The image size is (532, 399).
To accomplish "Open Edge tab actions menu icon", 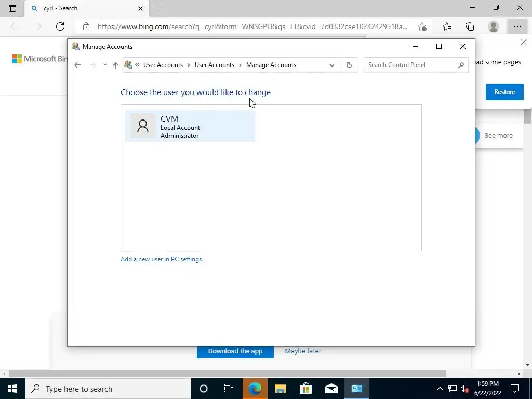I will pos(12,8).
